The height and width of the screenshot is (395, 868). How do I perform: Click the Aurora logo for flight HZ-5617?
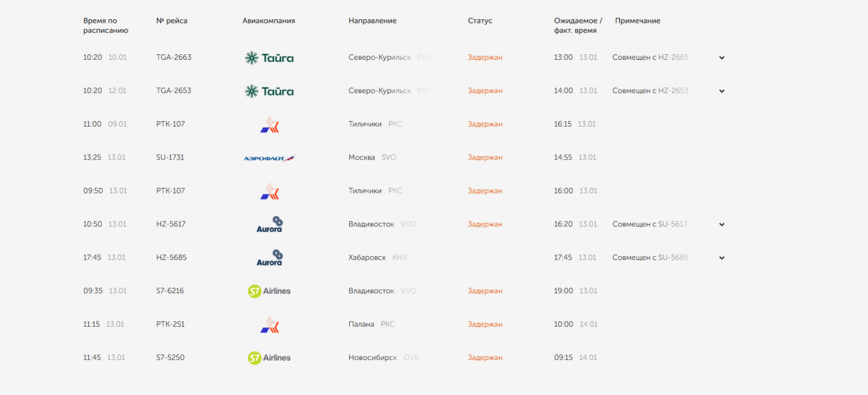click(269, 224)
